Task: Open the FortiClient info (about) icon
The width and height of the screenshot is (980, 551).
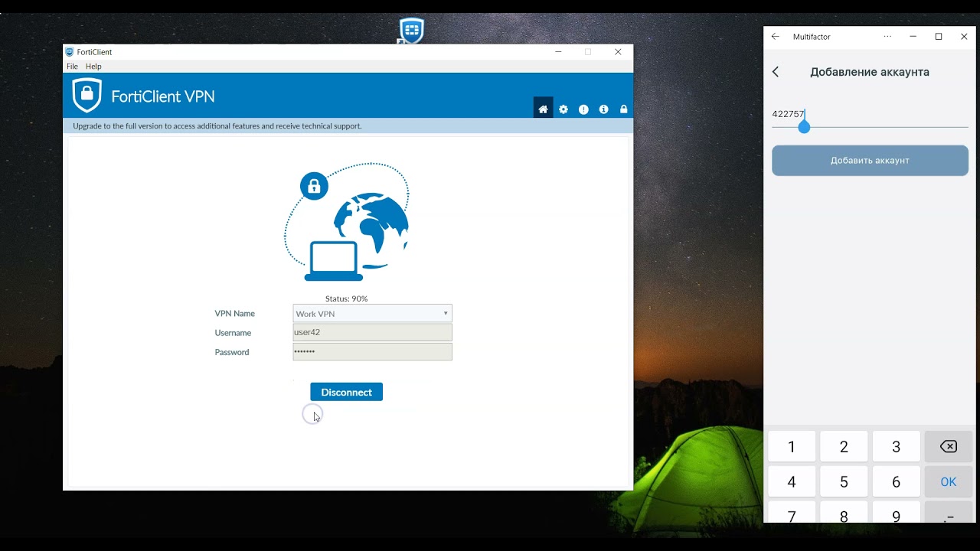Action: point(603,109)
